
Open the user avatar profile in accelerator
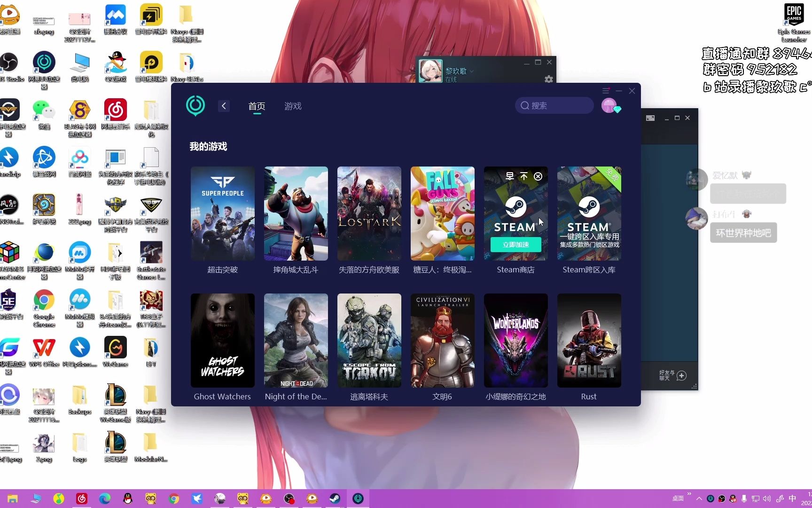(609, 105)
